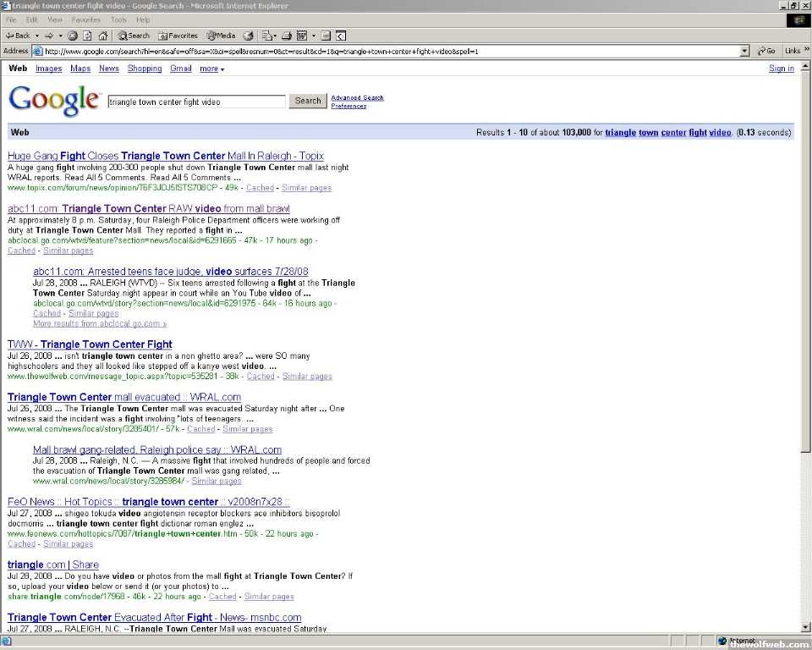Open the Media toolbar pane
This screenshot has width=812, height=650.
pos(221,36)
